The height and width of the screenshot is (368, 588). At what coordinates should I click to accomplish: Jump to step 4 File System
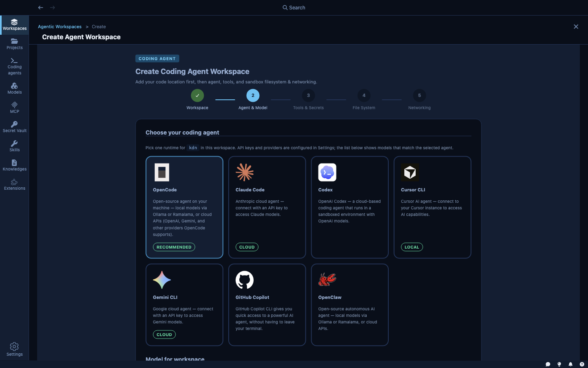(364, 96)
